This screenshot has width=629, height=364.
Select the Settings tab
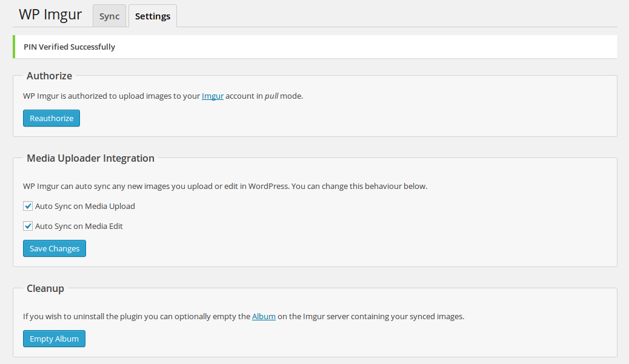(x=153, y=16)
